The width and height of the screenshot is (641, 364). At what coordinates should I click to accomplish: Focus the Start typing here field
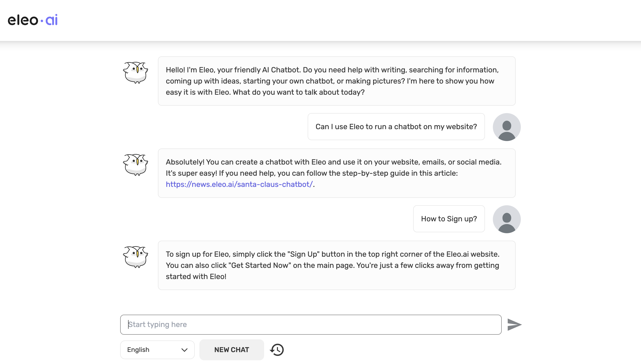(x=311, y=324)
